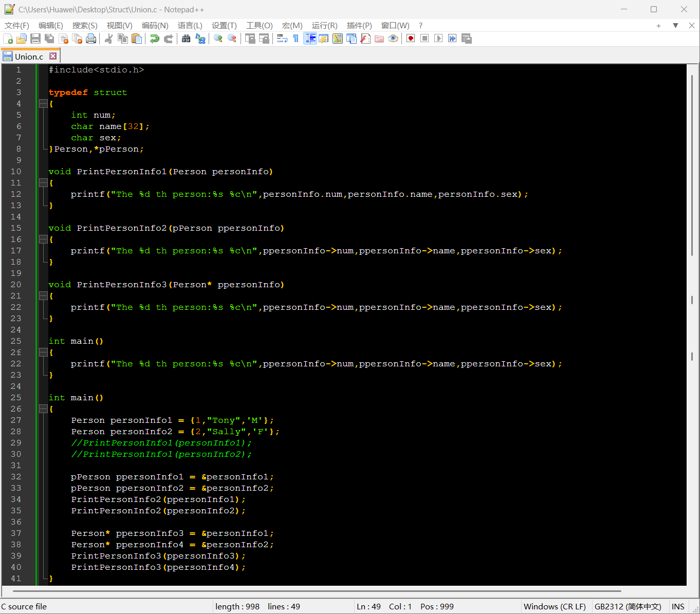
Task: Open the ? help menu
Action: click(x=421, y=26)
